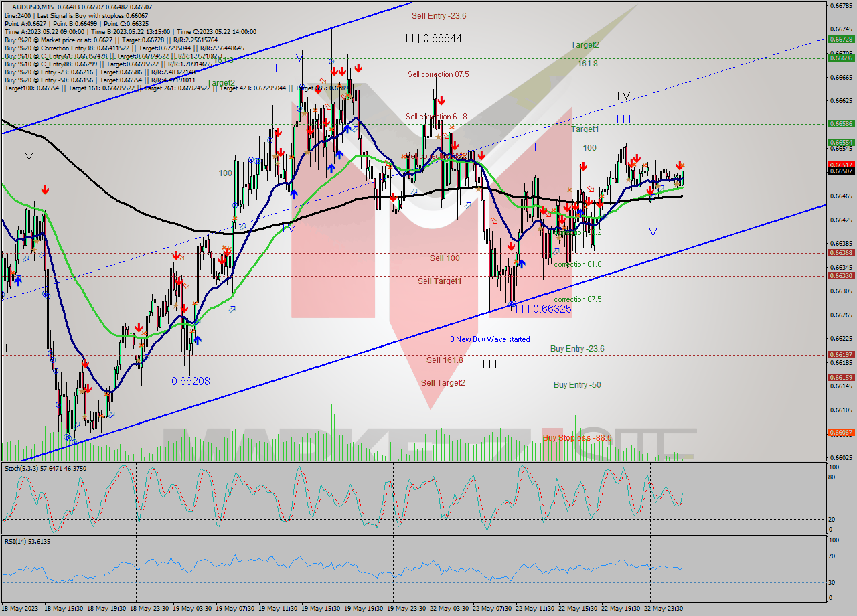Viewport: 857px width, 616px height.
Task: Click the 0.66025 price axis value
Action: tap(841, 457)
